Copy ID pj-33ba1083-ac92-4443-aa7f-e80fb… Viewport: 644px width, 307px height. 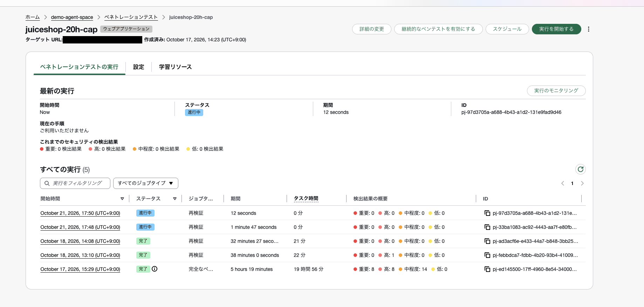point(487,227)
